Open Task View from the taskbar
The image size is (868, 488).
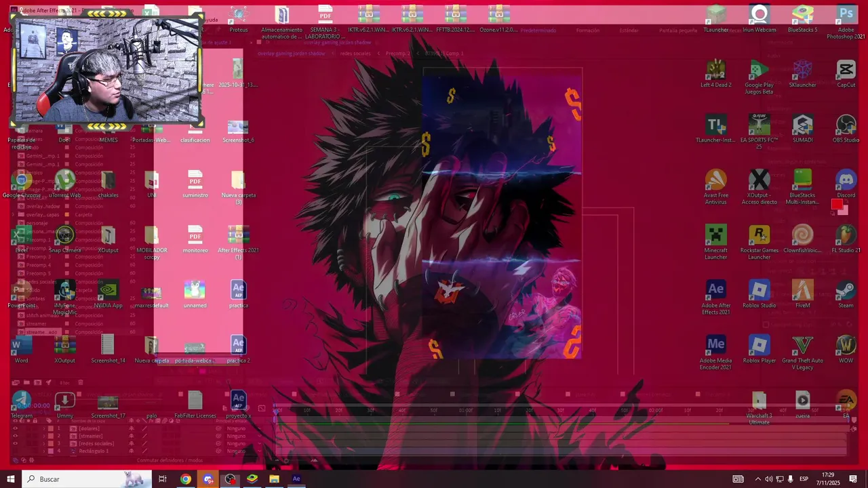[x=163, y=479]
